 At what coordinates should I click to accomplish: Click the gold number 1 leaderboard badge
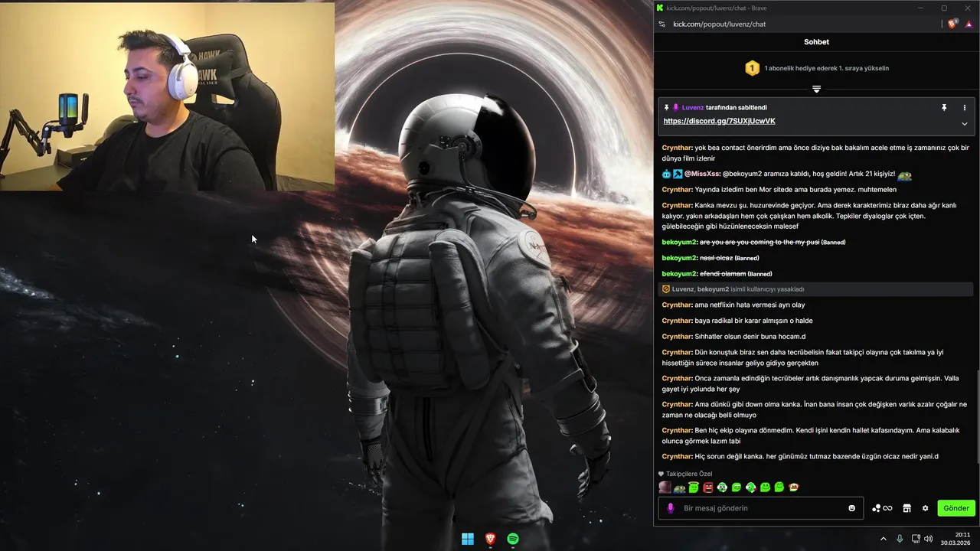tap(752, 68)
